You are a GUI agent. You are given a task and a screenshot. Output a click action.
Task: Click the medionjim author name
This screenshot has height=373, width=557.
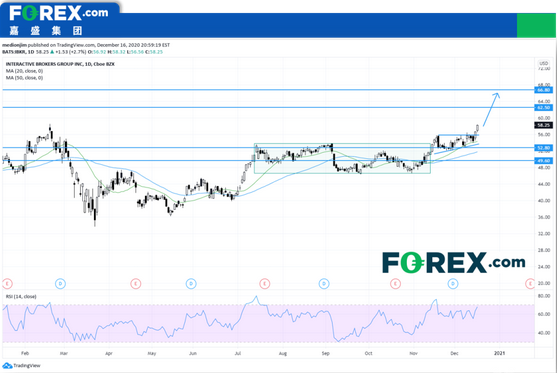(14, 45)
